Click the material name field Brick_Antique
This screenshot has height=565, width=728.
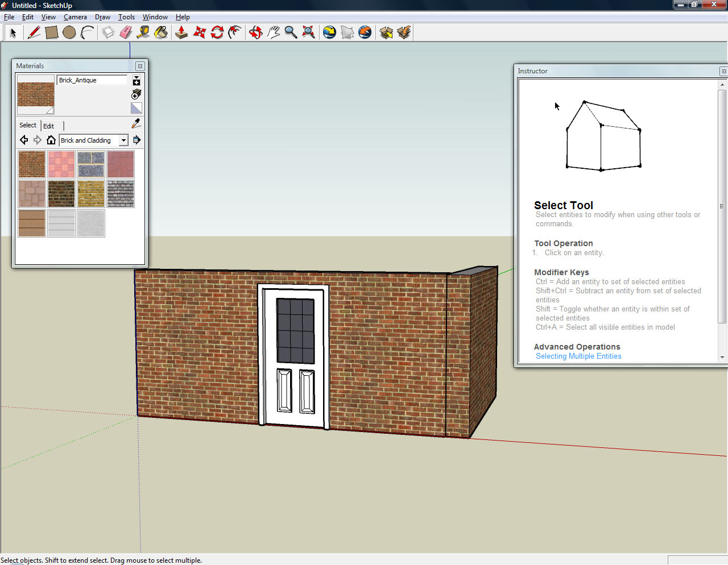(x=92, y=80)
